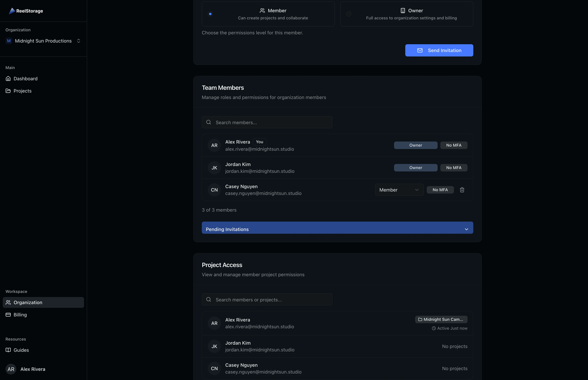Click the Billing credit card icon
This screenshot has height=380, width=588.
pos(8,315)
